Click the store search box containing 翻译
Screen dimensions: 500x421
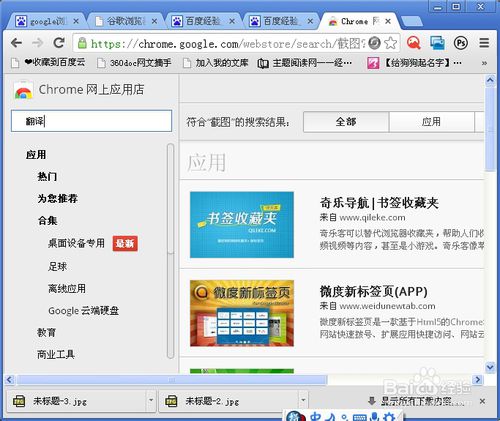point(91,121)
